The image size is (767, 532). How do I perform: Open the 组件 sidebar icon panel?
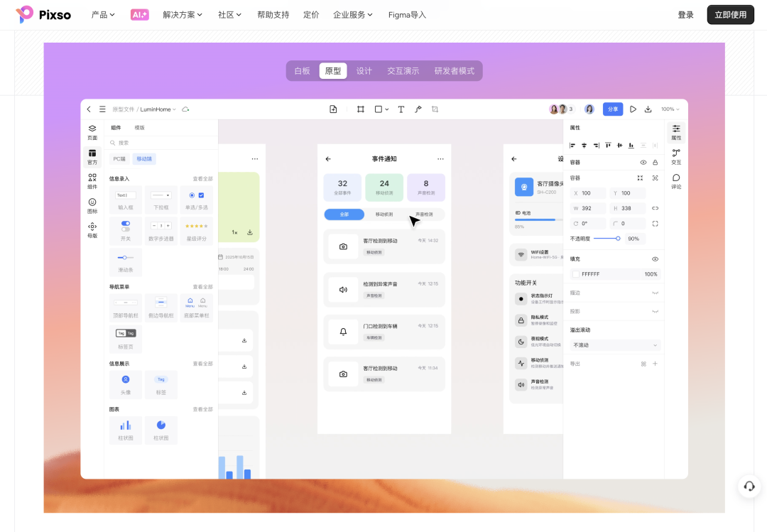click(92, 181)
